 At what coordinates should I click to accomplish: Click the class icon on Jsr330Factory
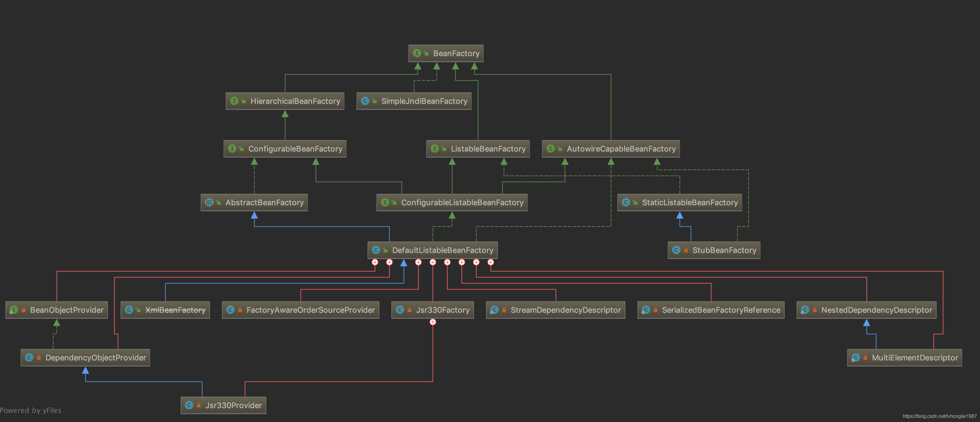click(400, 310)
